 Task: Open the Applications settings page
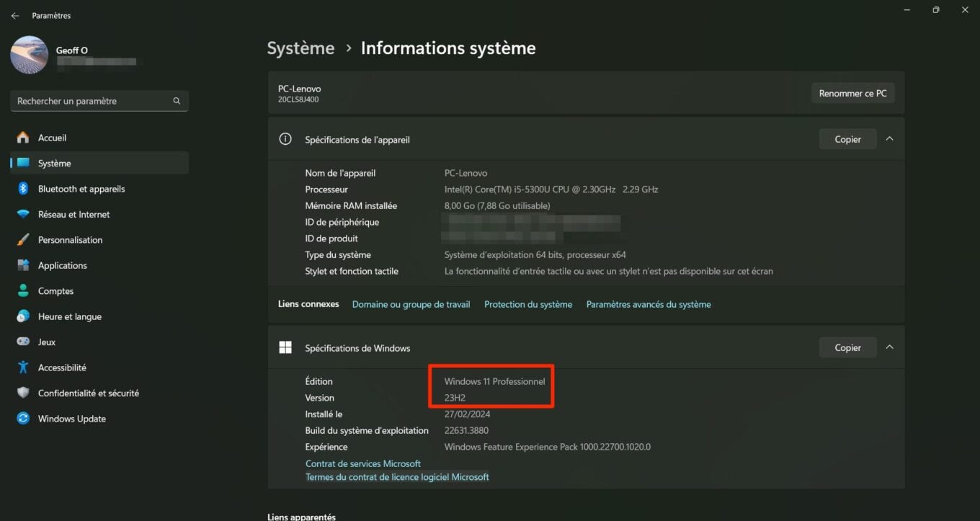pyautogui.click(x=99, y=265)
